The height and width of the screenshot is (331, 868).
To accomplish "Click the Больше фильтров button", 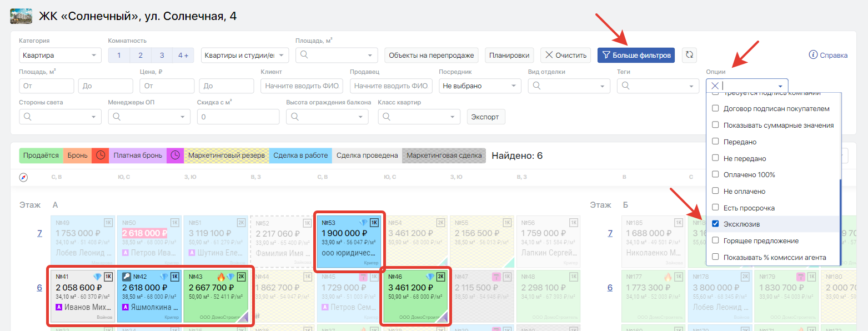I will coord(636,55).
